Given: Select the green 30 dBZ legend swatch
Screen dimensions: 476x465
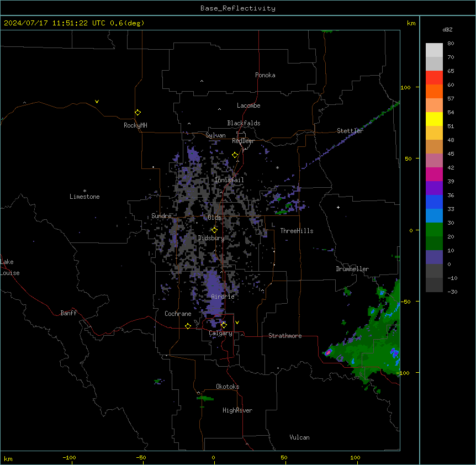Looking at the screenshot, I should click(434, 230).
